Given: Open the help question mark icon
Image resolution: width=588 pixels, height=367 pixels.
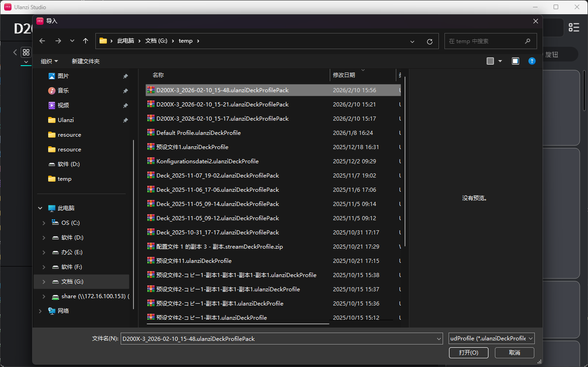Looking at the screenshot, I should pyautogui.click(x=531, y=61).
